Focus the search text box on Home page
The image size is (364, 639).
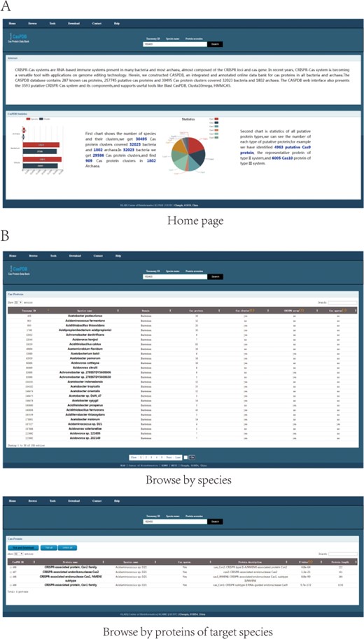175,44
